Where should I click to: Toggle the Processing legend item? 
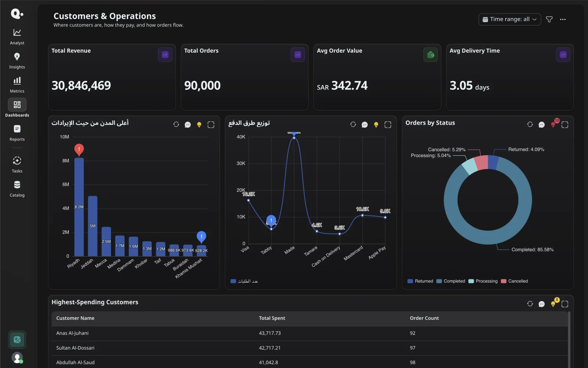[x=483, y=281]
